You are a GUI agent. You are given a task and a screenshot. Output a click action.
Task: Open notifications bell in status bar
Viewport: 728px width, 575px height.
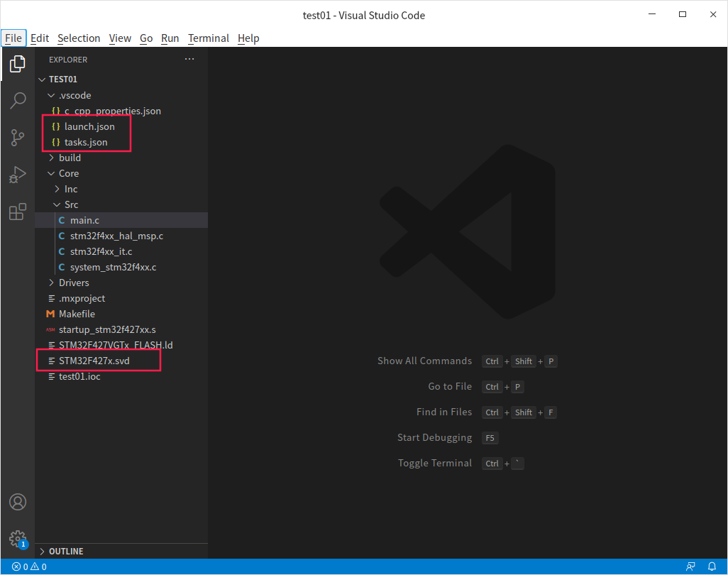coord(712,566)
